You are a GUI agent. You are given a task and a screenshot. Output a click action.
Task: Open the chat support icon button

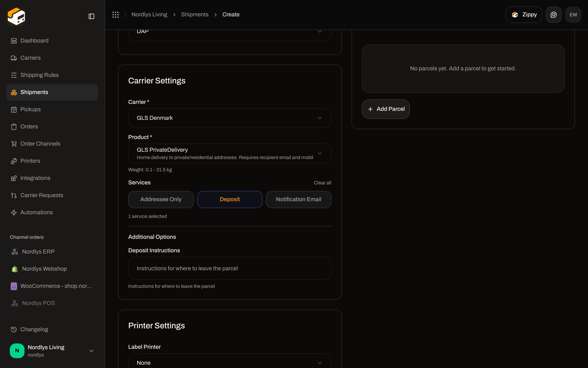553,15
